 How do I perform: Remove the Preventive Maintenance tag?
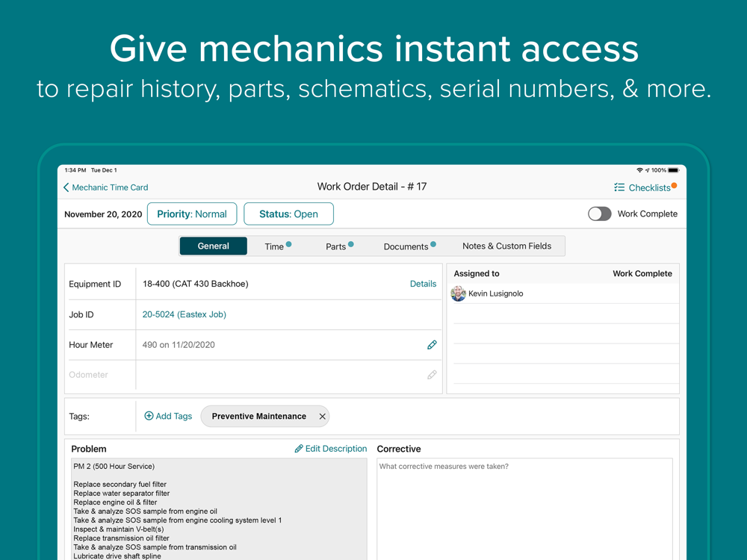322,416
